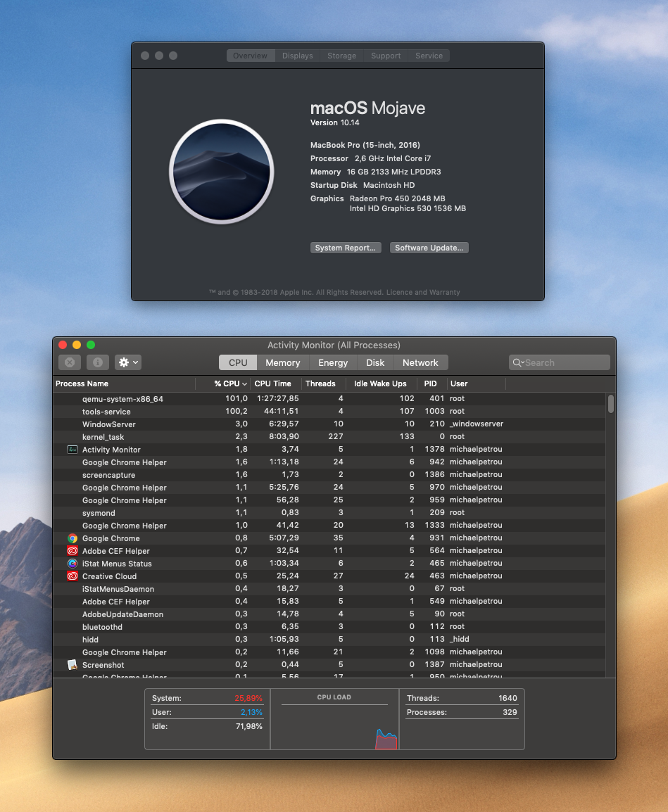Switch to the Network tab
This screenshot has width=668, height=812.
[420, 362]
